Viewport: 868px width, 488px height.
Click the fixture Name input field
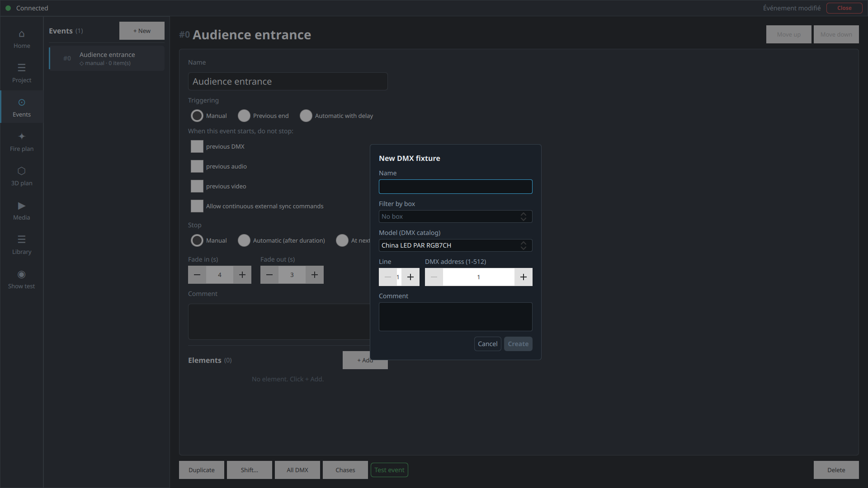click(x=456, y=187)
